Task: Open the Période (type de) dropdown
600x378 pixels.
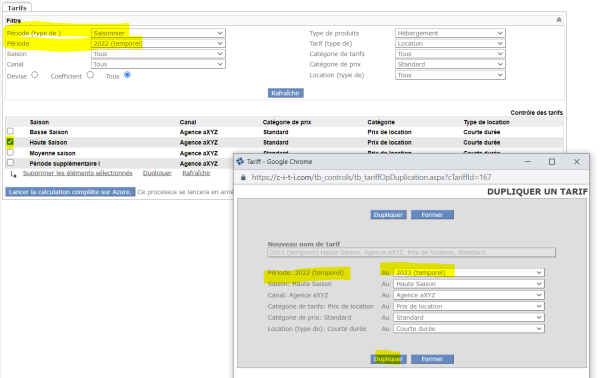Action: click(x=158, y=33)
